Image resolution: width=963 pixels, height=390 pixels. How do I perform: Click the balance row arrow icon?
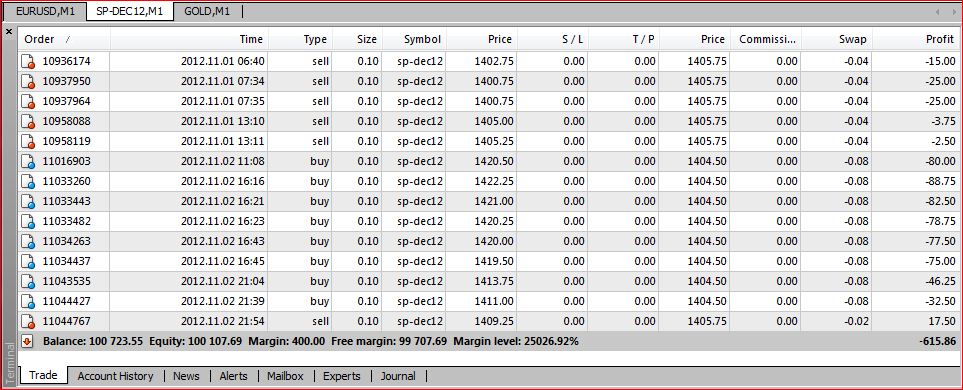[x=27, y=341]
